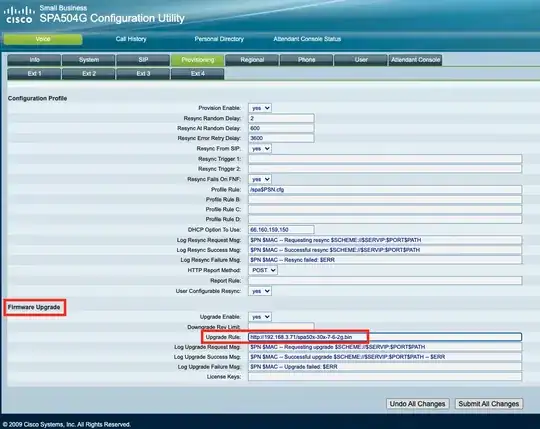Screen dimensions: 540x429
Task: Click the Resync Random Delay field
Action: click(281, 118)
